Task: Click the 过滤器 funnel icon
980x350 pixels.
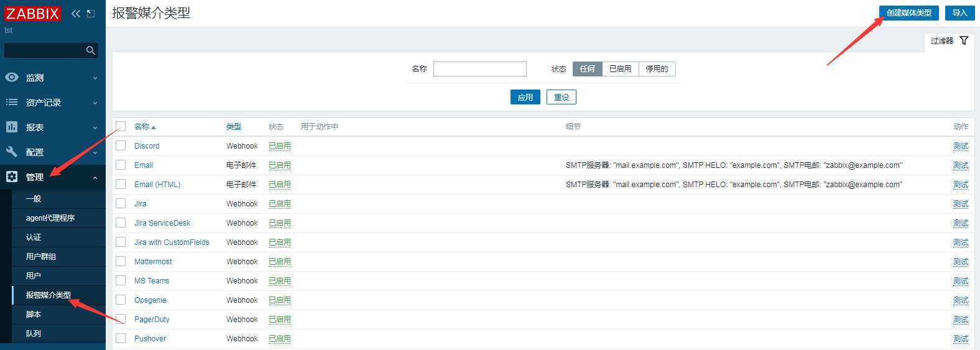Action: 964,40
